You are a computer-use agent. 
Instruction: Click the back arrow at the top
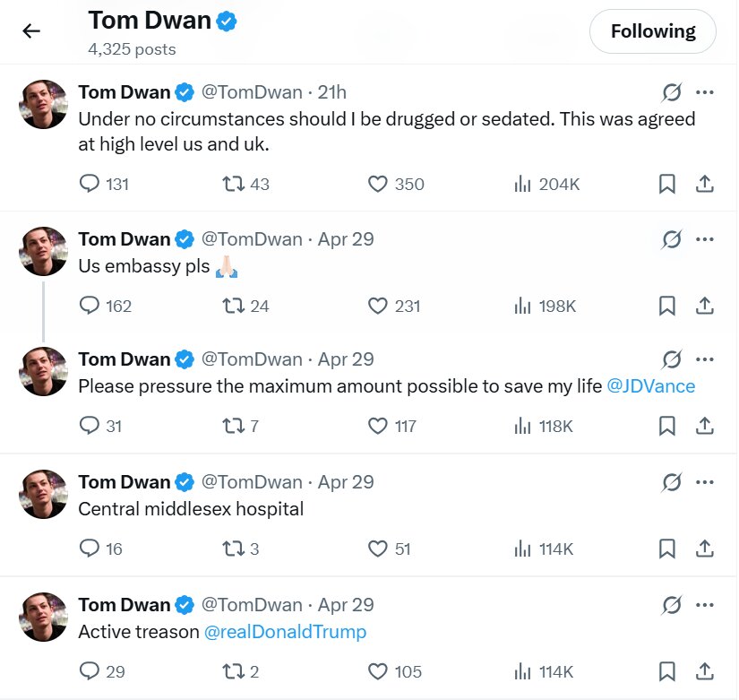[x=31, y=30]
